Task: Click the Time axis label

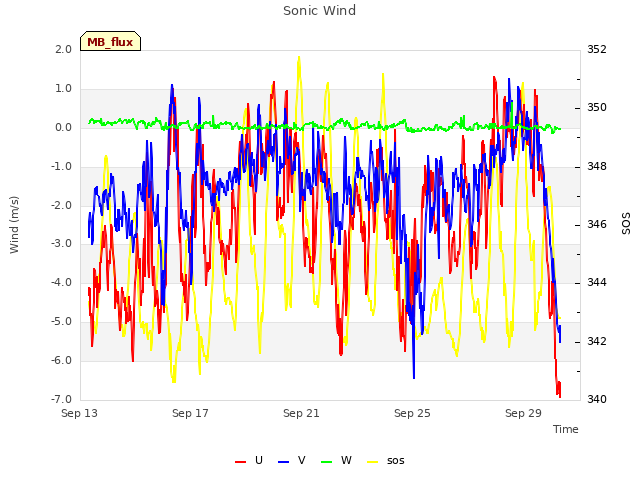Action: (x=566, y=429)
